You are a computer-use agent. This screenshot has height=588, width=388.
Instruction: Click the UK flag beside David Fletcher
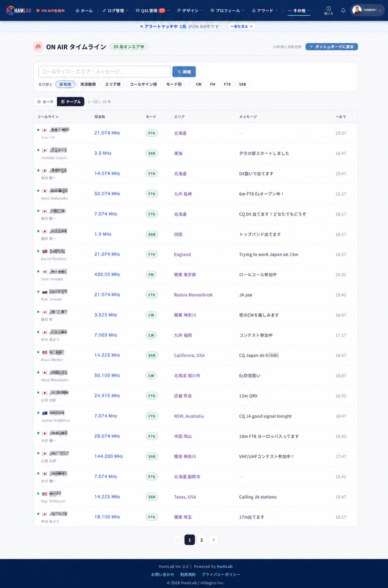point(45,251)
